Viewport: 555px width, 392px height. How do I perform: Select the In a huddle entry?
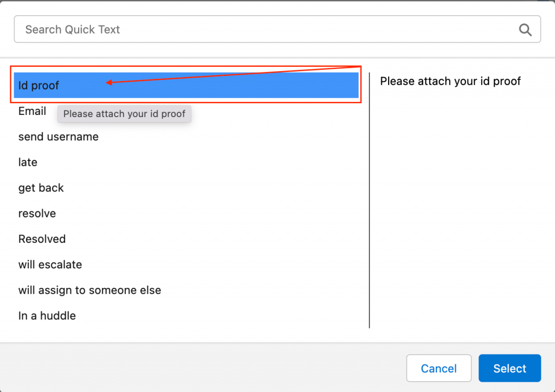tap(47, 316)
